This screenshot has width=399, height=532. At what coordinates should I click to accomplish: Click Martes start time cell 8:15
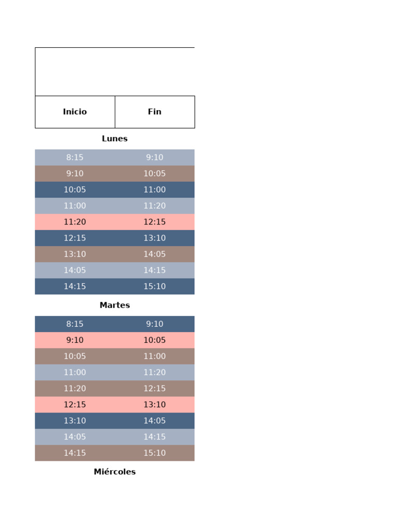pyautogui.click(x=75, y=324)
